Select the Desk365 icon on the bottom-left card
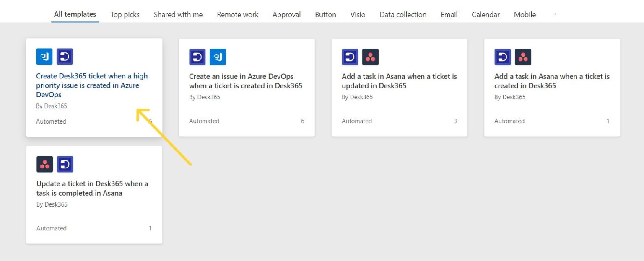 pyautogui.click(x=65, y=164)
